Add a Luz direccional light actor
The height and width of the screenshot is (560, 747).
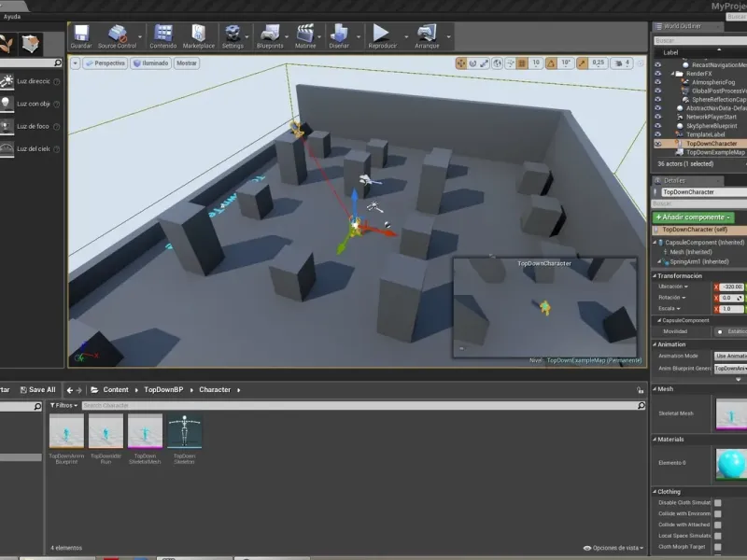pyautogui.click(x=32, y=81)
